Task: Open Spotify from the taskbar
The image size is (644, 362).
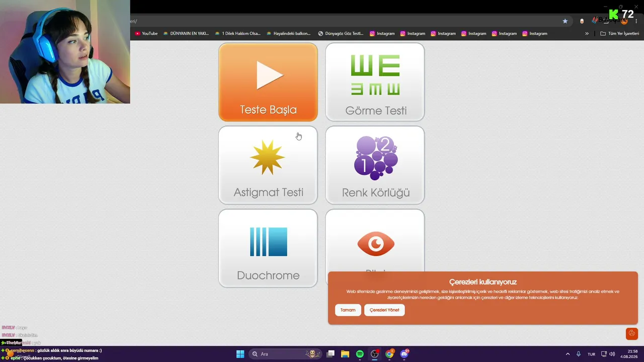Action: click(x=360, y=354)
